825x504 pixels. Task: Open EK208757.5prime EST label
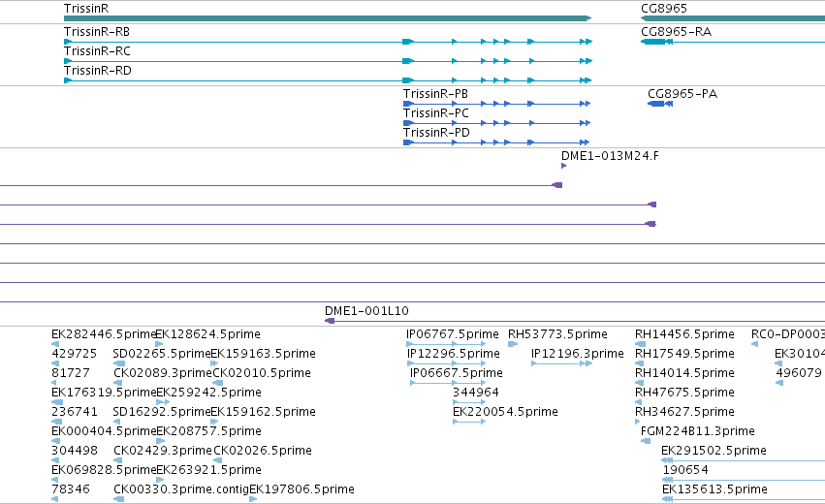pos(208,431)
